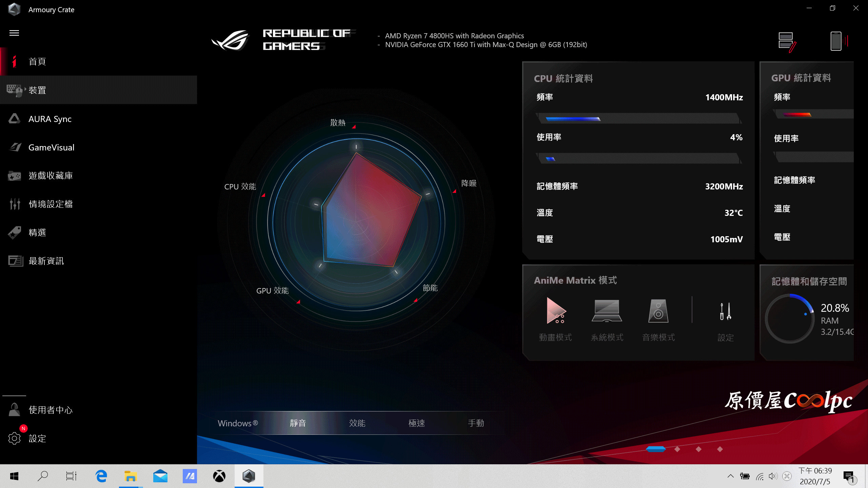Open 遊戲收藏庫 game library
Viewport: 868px width, 488px height.
(98, 176)
